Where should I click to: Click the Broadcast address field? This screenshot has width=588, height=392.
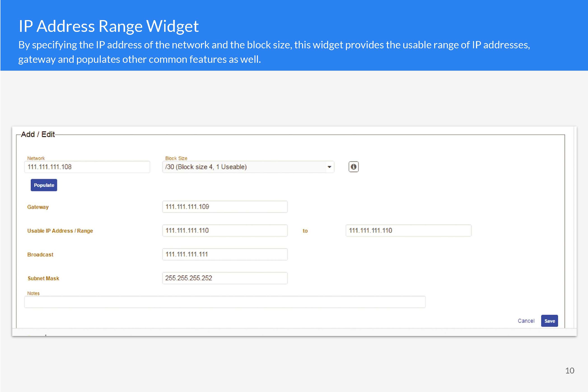click(x=225, y=254)
